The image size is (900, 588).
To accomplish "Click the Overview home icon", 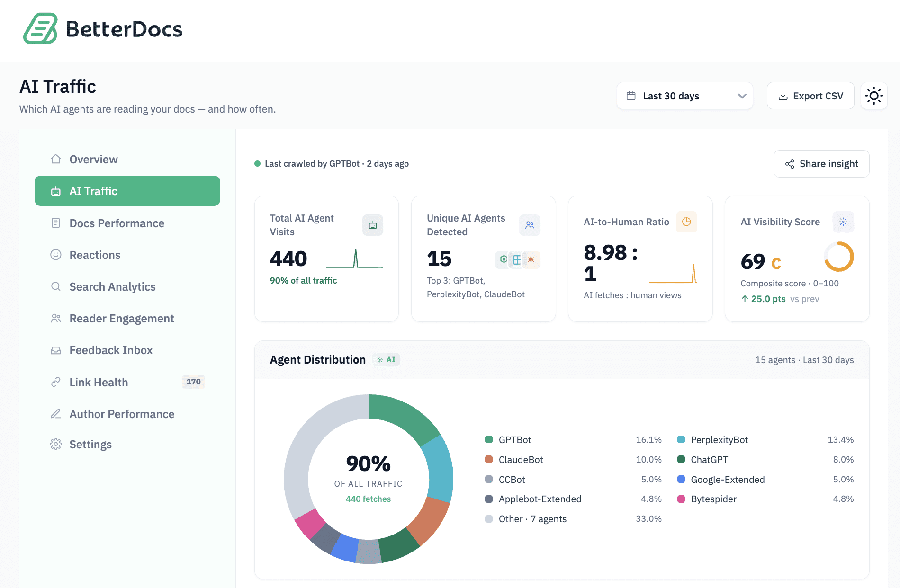I will tap(56, 159).
